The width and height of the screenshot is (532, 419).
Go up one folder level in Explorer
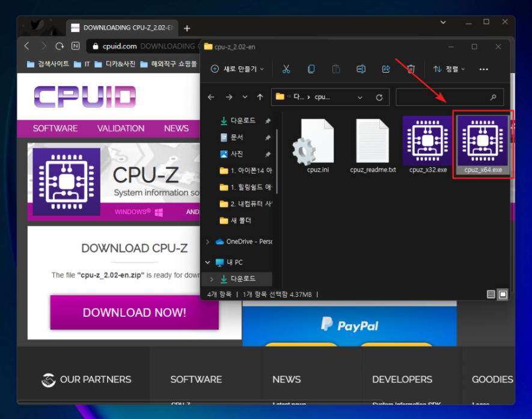point(260,97)
